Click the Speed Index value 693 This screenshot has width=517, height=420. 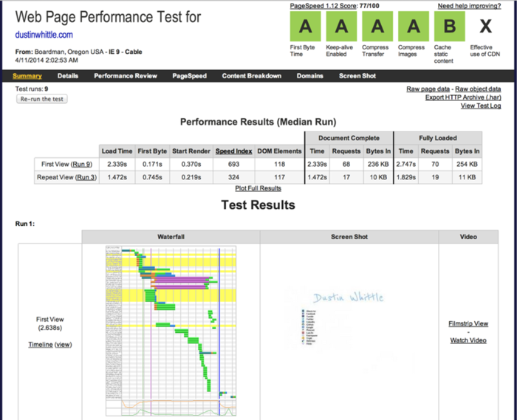click(234, 164)
